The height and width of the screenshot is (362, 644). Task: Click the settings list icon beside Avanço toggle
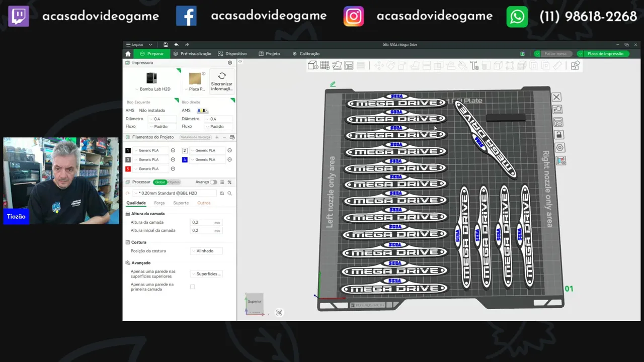point(222,182)
